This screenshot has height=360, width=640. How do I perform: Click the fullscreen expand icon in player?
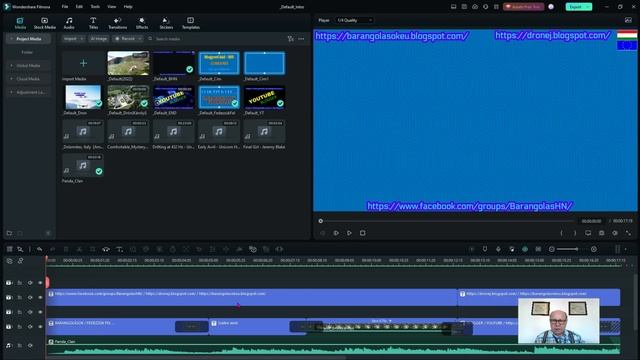tap(628, 233)
